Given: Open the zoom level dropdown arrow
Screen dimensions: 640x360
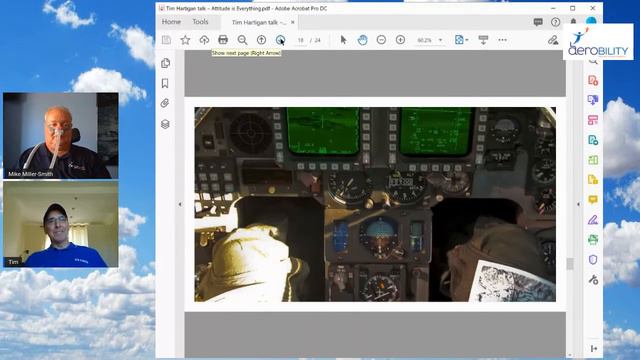Looking at the screenshot, I should pos(440,40).
